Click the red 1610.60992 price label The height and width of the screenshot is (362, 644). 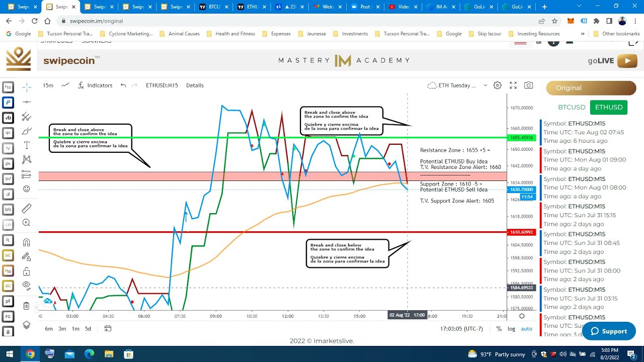click(x=521, y=232)
